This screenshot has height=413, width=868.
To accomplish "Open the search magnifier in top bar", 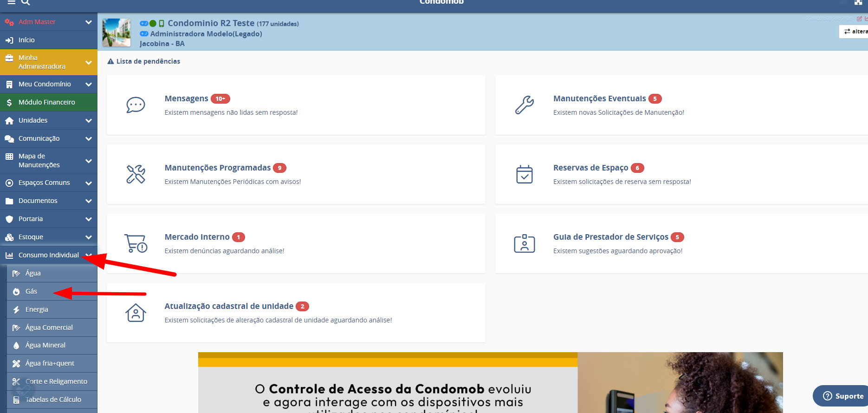I will coord(26,3).
